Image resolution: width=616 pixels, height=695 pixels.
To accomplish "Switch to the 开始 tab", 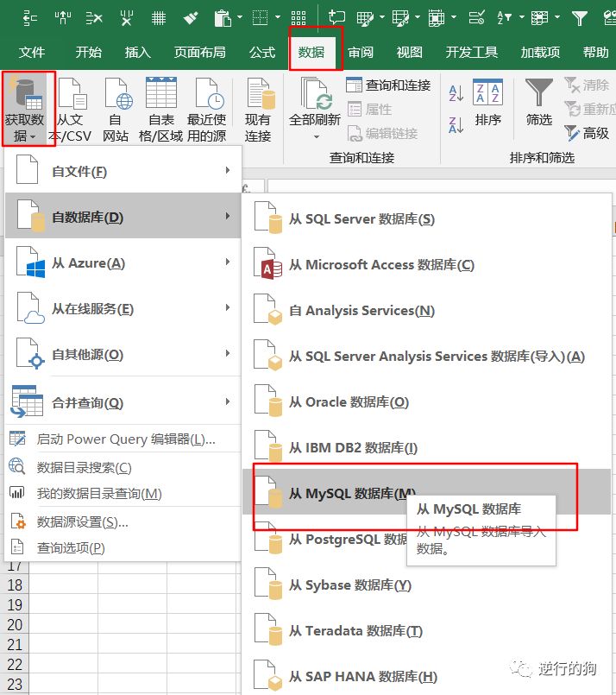I will (x=88, y=53).
